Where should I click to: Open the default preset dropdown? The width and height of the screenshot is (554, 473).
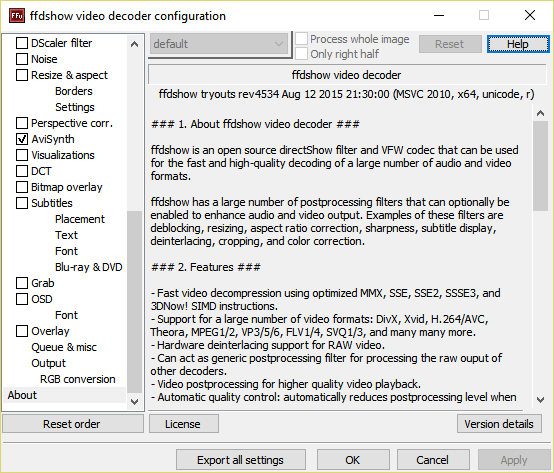[219, 44]
